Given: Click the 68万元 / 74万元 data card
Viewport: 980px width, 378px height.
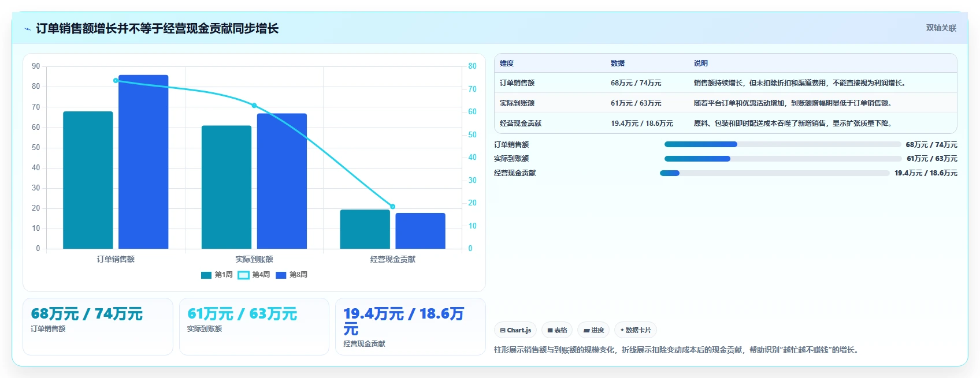Looking at the screenshot, I should [x=98, y=327].
